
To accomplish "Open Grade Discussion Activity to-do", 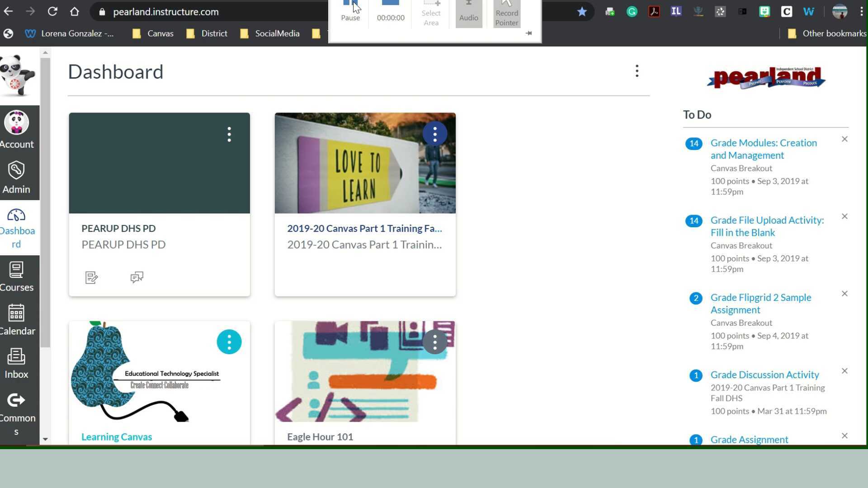I will (764, 375).
